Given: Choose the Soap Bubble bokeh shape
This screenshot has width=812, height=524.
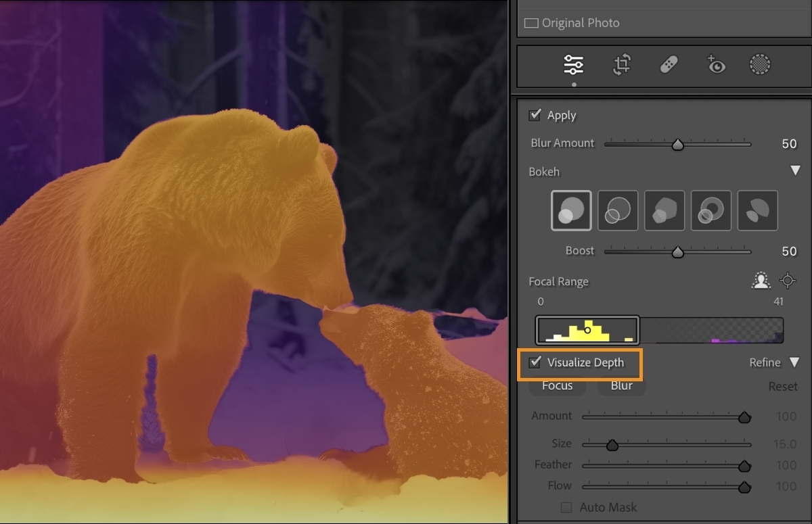Looking at the screenshot, I should pyautogui.click(x=618, y=210).
